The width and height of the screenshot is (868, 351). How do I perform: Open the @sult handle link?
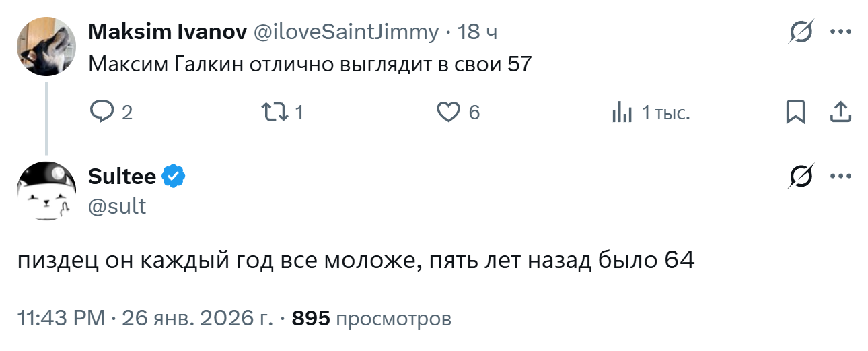116,206
